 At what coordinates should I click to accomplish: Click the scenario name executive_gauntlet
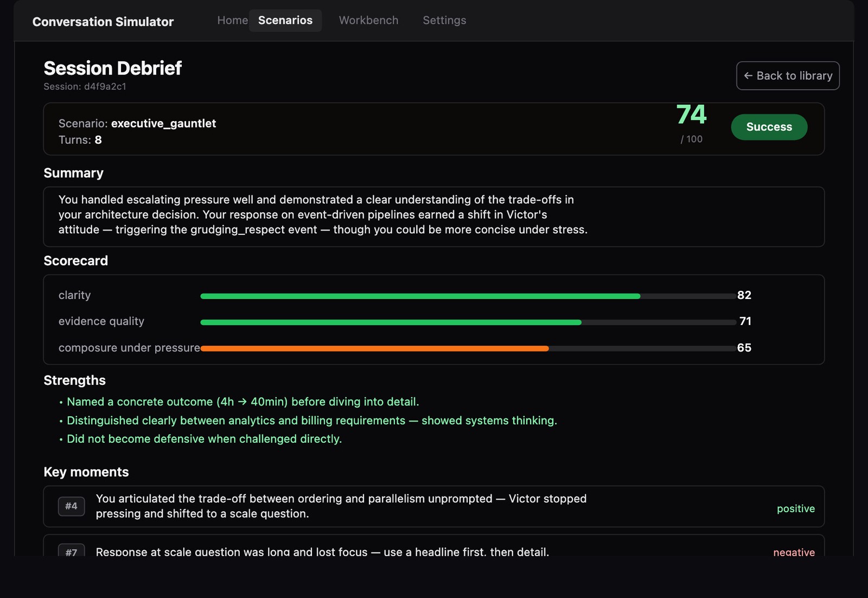163,123
